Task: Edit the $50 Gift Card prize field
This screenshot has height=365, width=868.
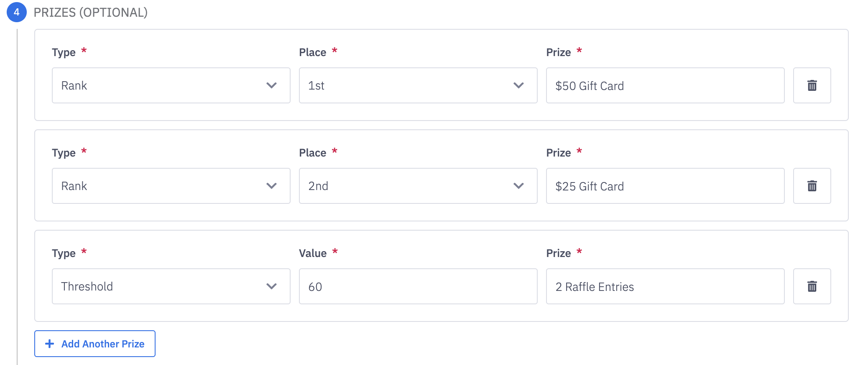Action: 665,85
